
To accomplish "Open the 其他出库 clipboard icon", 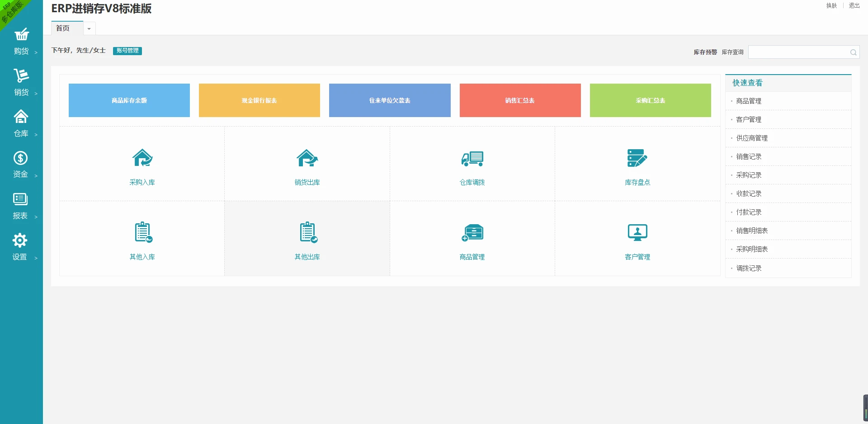I will (x=308, y=232).
